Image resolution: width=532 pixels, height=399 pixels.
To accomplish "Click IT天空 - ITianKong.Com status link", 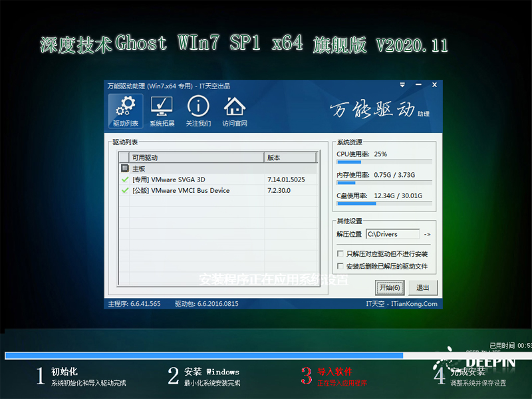I will click(402, 304).
